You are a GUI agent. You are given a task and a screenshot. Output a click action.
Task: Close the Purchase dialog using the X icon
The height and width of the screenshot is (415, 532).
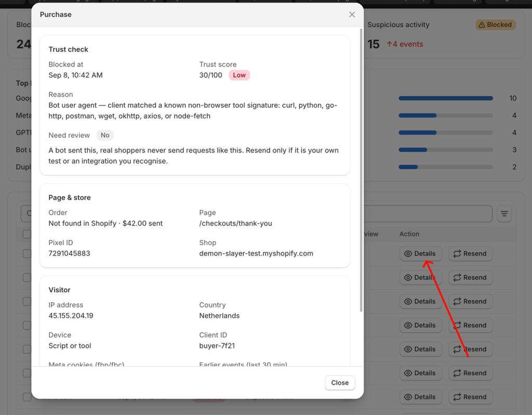(x=352, y=15)
